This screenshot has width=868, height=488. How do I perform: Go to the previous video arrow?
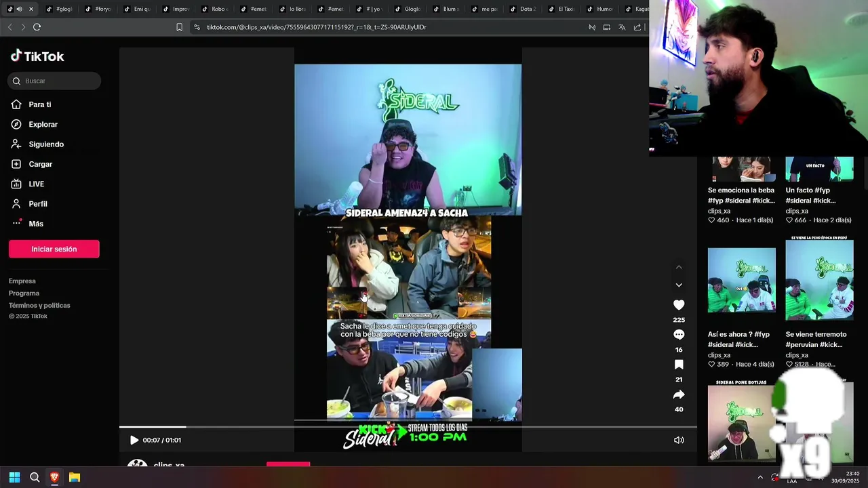[x=679, y=267]
